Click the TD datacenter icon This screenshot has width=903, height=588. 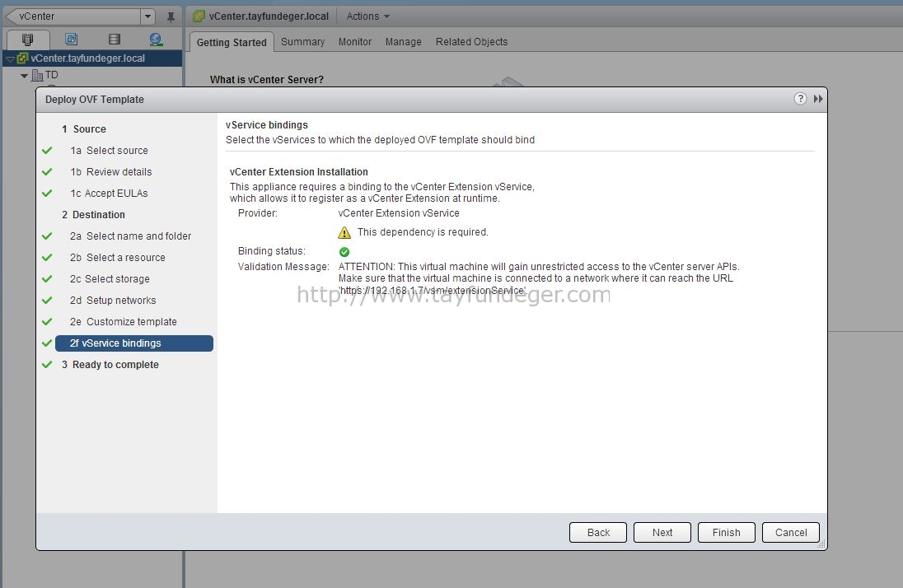click(37, 75)
